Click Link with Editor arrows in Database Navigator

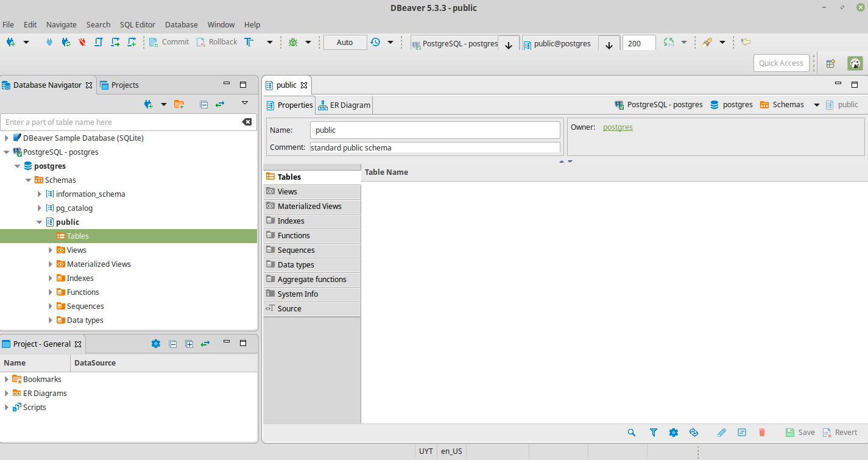[220, 104]
